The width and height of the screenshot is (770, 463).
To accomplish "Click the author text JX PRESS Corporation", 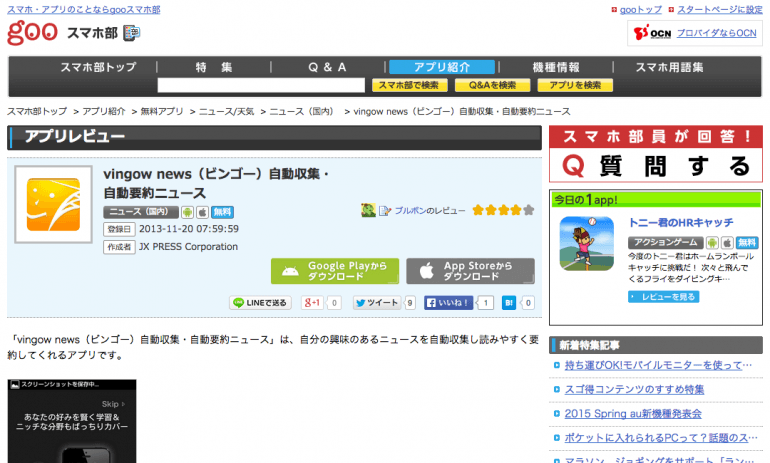I will click(188, 246).
